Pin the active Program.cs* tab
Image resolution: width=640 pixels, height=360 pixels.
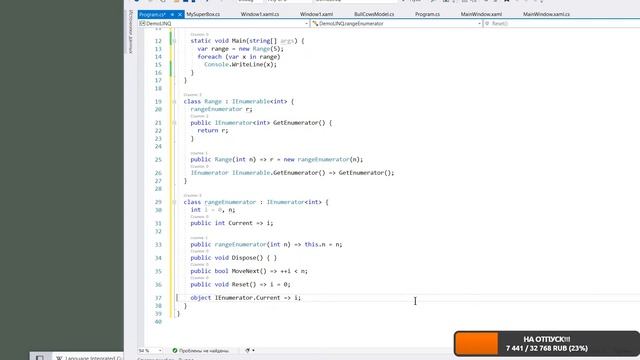click(172, 14)
